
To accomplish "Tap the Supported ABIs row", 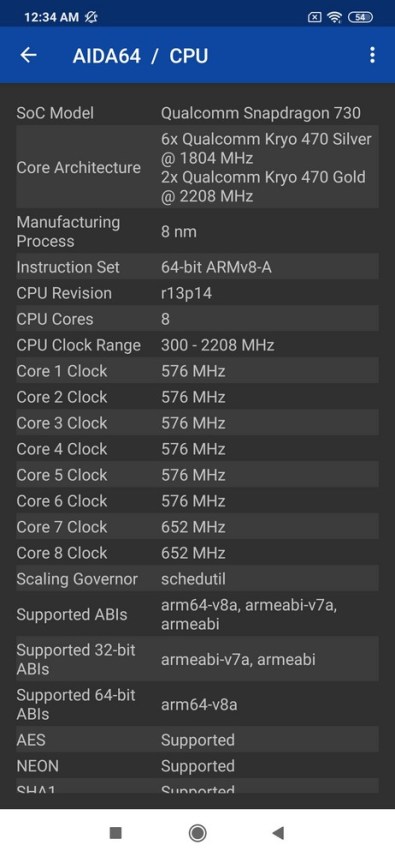I will pos(197,614).
